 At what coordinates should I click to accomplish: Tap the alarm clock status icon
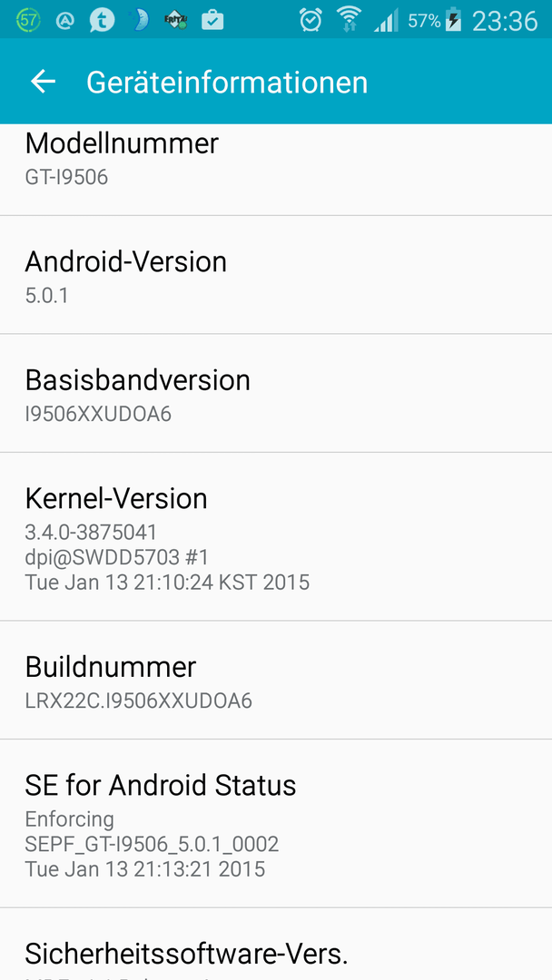point(310,20)
